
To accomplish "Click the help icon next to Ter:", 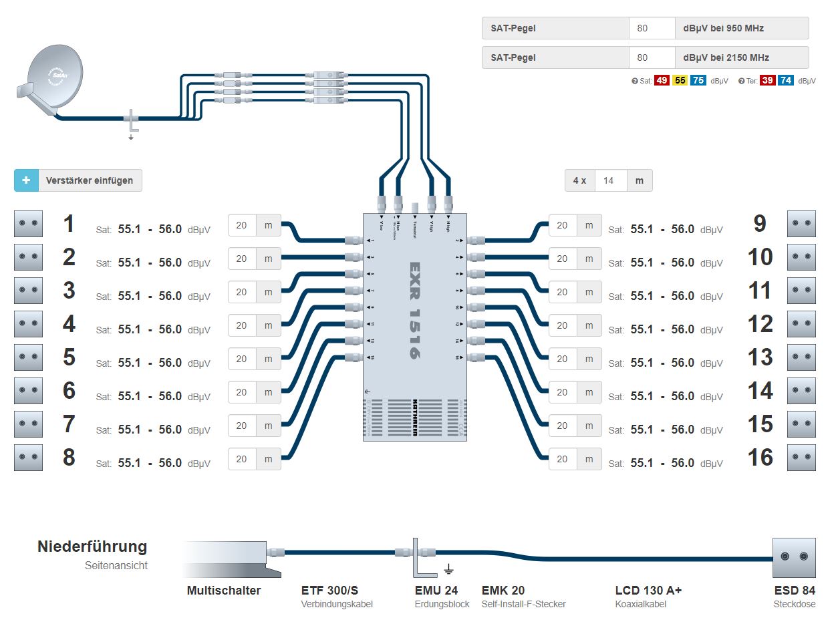I will [x=741, y=81].
